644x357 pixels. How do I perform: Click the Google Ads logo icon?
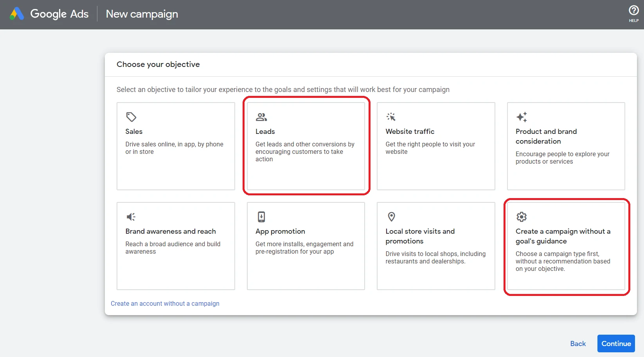pos(17,14)
